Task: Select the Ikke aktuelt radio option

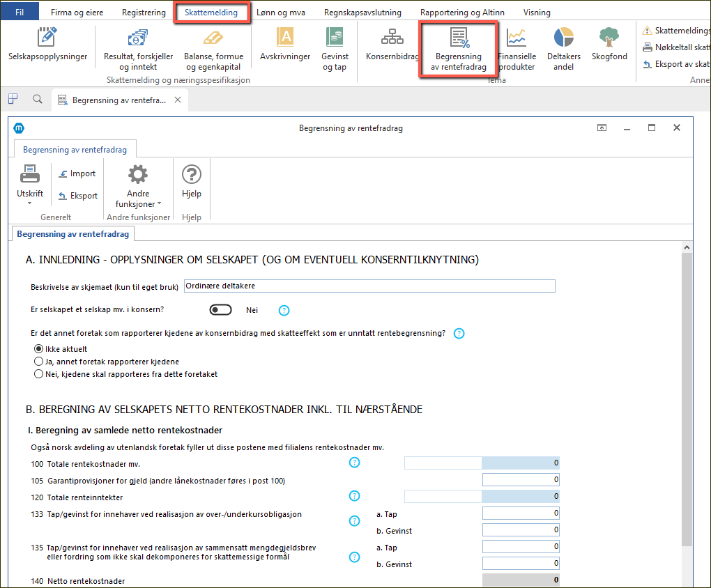Action: click(x=39, y=349)
